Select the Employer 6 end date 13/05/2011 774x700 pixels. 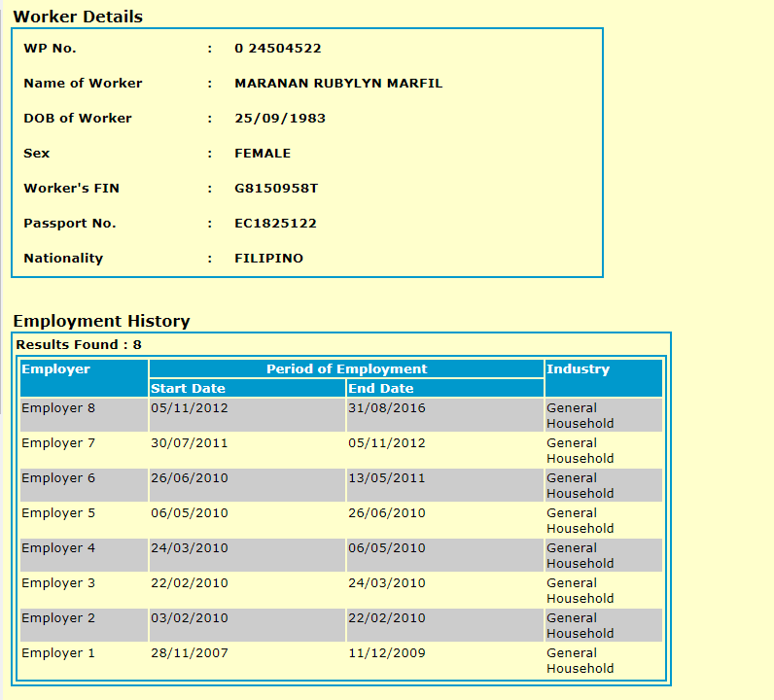tap(387, 478)
